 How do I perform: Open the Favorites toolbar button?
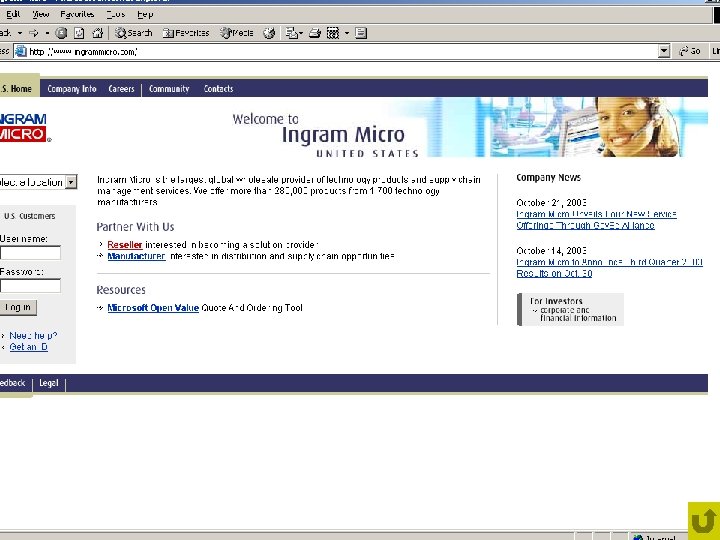point(186,33)
